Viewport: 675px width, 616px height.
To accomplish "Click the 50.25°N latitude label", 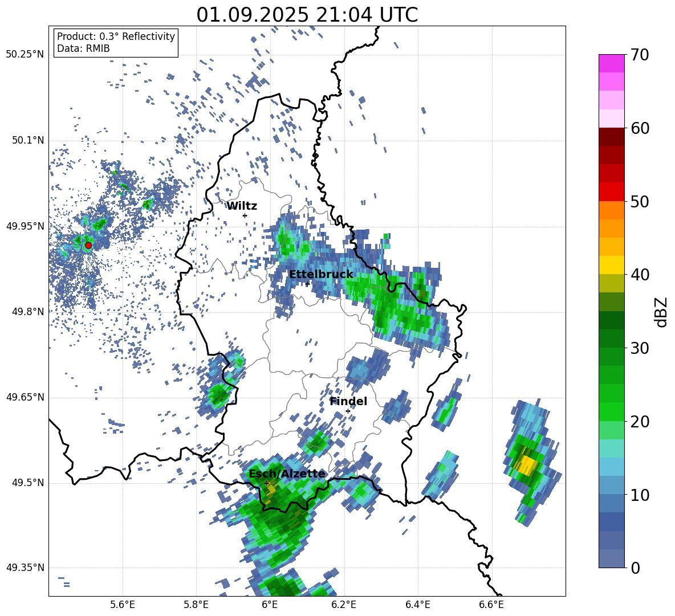I will point(25,55).
